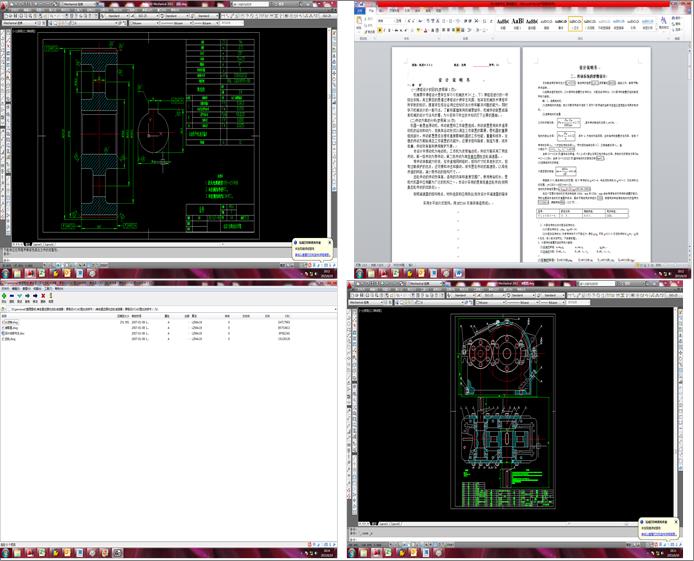Click the Start button in the taskbar beneath the Word window

359,273
